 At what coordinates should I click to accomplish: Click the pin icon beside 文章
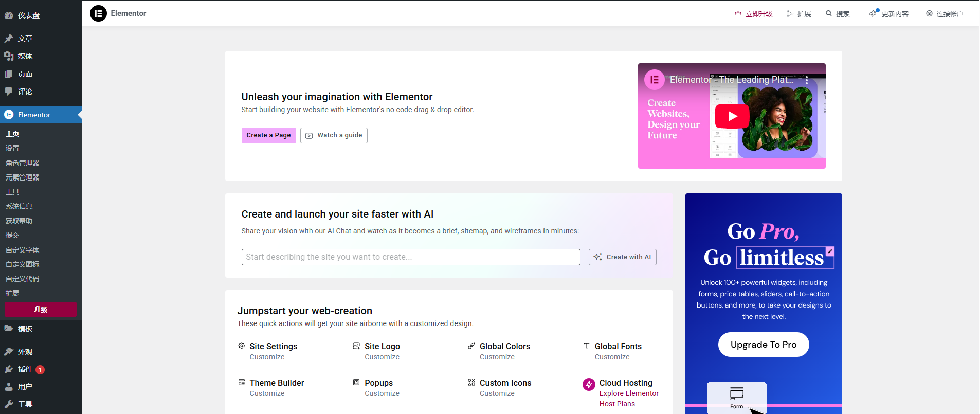tap(9, 39)
